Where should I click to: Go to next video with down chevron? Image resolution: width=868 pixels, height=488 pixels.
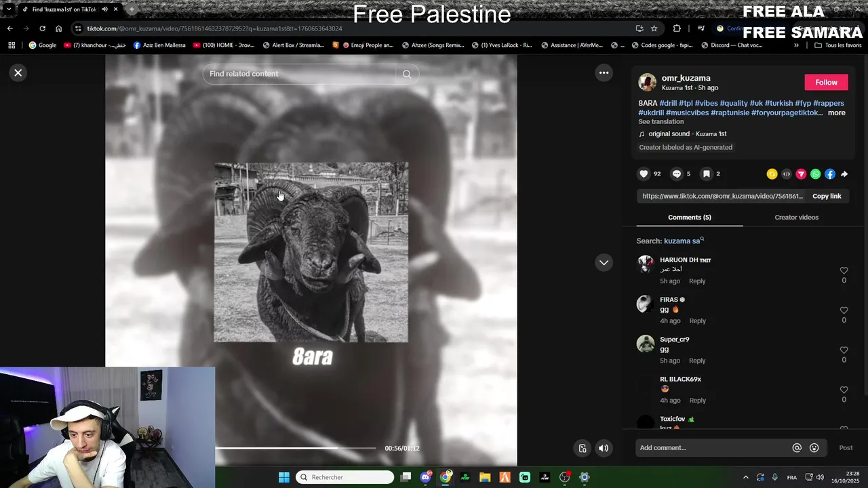(x=604, y=262)
